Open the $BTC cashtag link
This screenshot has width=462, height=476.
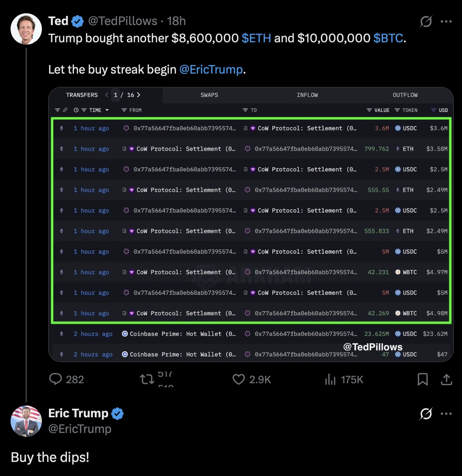pyautogui.click(x=388, y=38)
